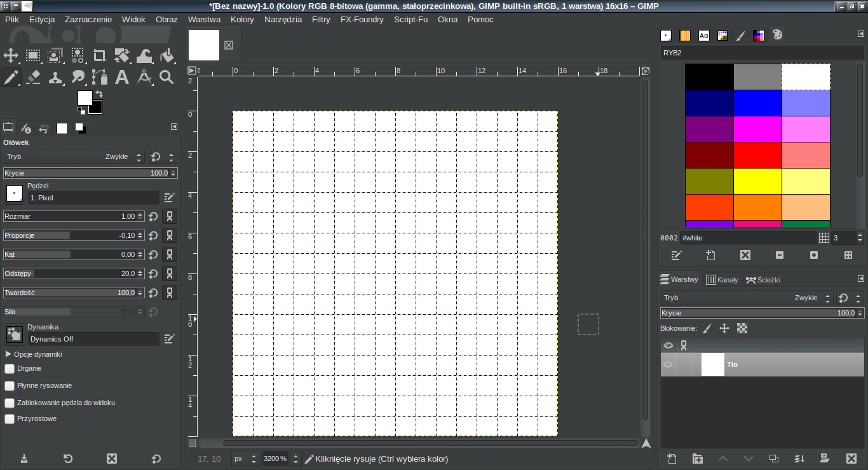Select the Zoom magnifier tool
This screenshot has height=470, width=868.
[166, 78]
